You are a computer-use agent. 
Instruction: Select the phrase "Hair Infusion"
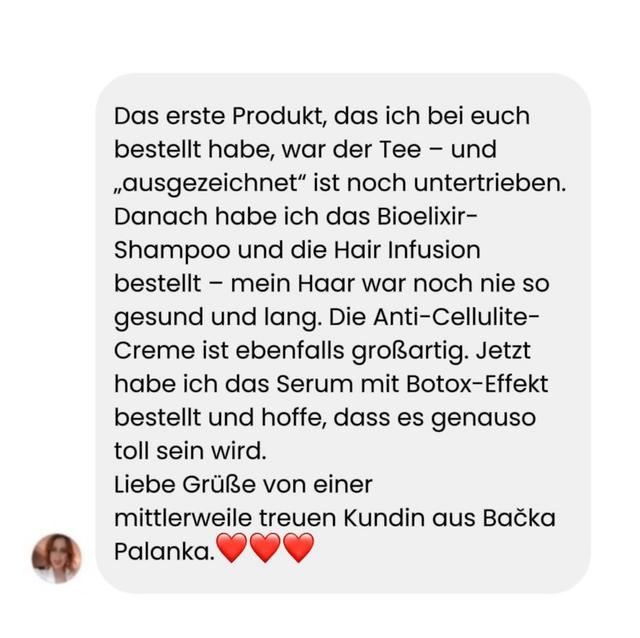(x=407, y=250)
